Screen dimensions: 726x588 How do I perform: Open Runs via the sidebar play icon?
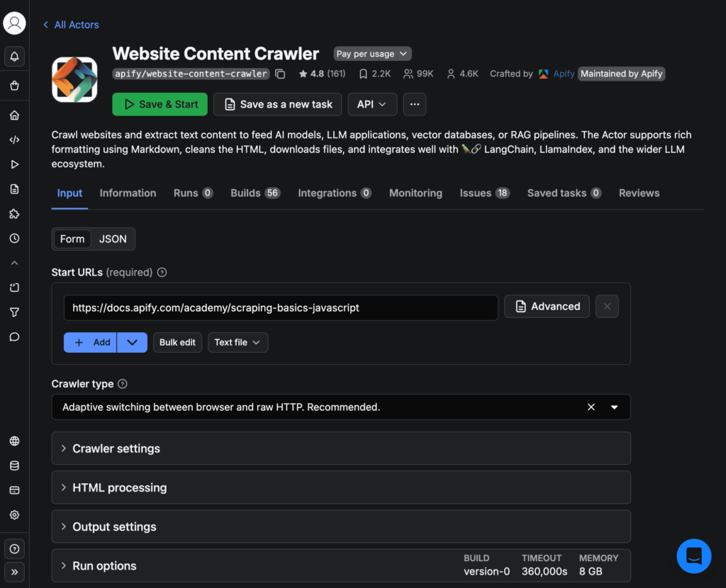click(14, 164)
